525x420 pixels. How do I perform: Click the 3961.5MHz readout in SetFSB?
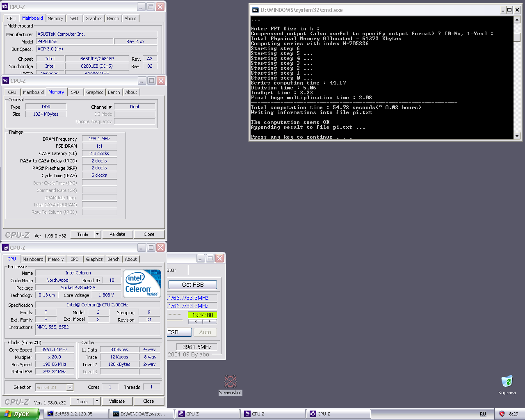pyautogui.click(x=197, y=347)
